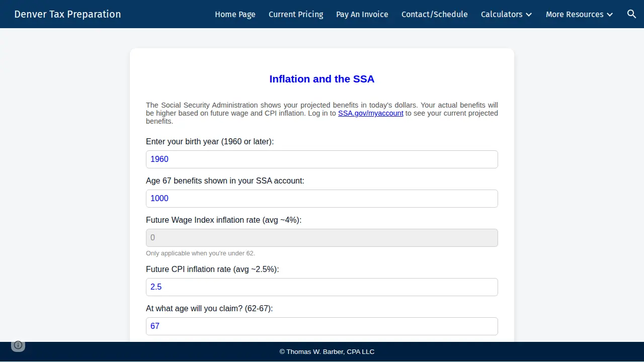Open the SSA.gov/myaccount link
Viewport: 644px width, 362px height.
(x=371, y=113)
